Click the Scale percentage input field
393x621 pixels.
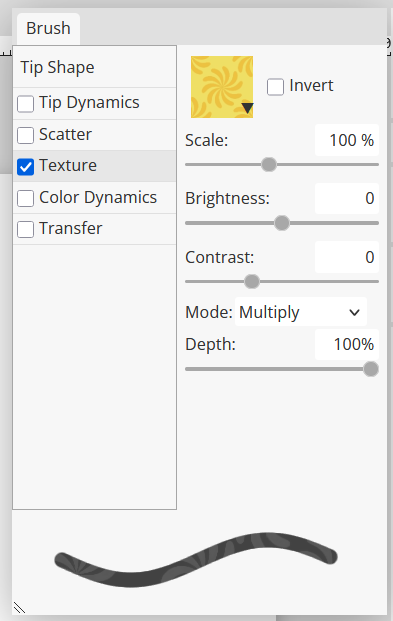click(347, 140)
